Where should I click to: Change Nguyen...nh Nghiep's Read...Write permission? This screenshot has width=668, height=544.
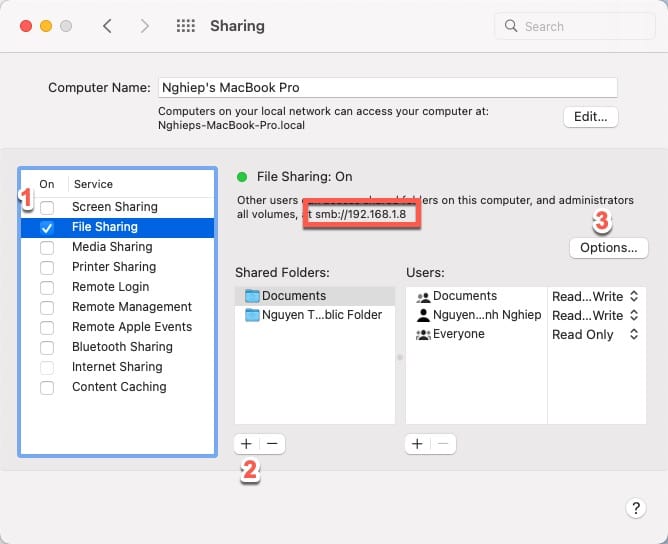pos(595,315)
